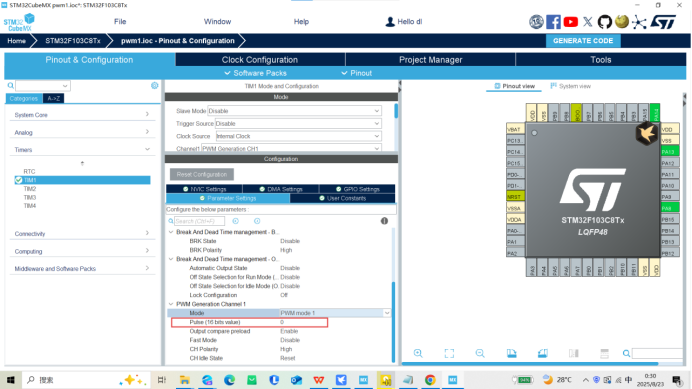Rotate the chip view counterclockwise icon
The image size is (692, 389).
(x=542, y=353)
